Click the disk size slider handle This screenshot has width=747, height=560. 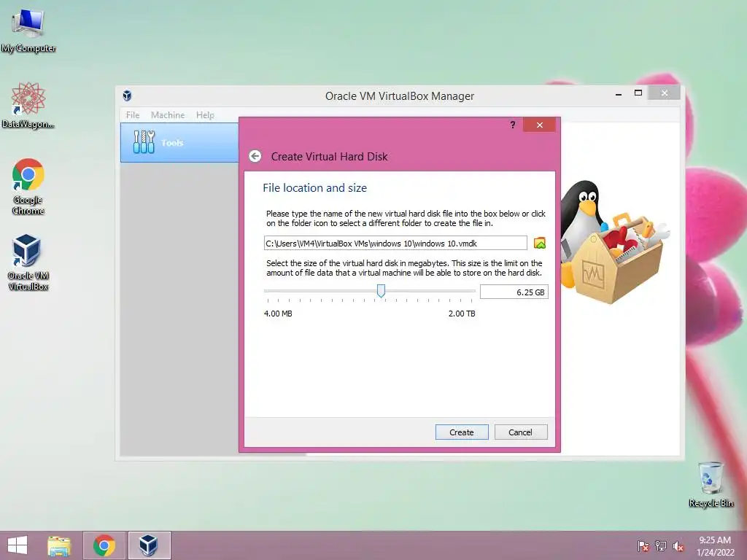pos(381,290)
